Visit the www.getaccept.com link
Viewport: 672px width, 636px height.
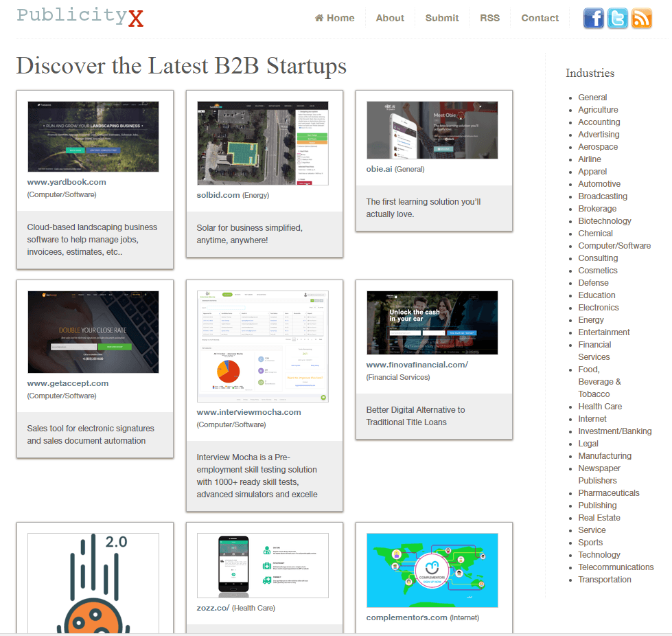click(68, 383)
